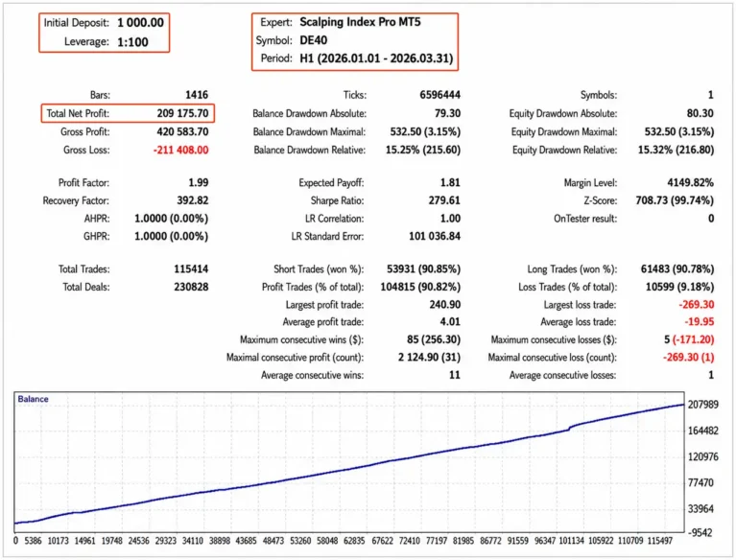Select Largest profit trade value 240.90

click(445, 305)
